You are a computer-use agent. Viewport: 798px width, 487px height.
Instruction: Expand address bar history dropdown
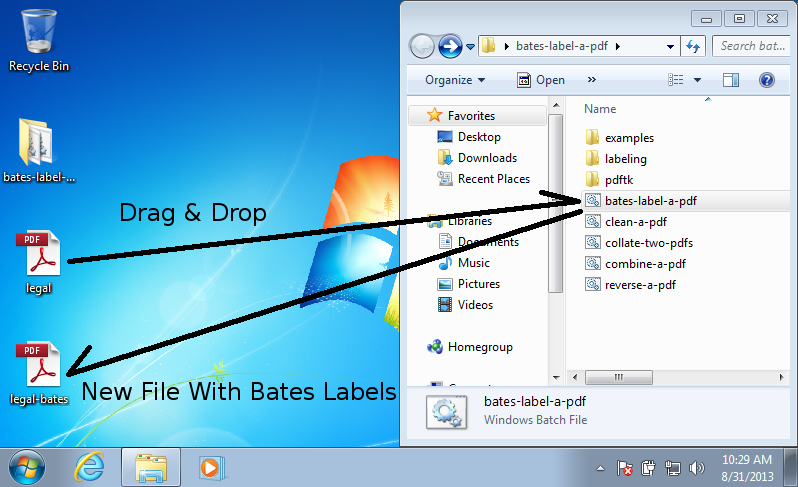671,47
